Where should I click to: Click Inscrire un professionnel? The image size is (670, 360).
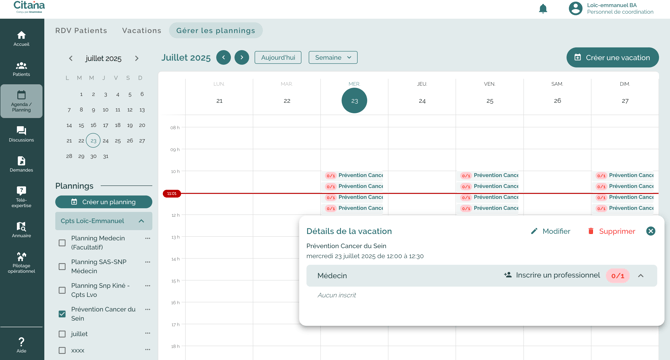coord(552,275)
